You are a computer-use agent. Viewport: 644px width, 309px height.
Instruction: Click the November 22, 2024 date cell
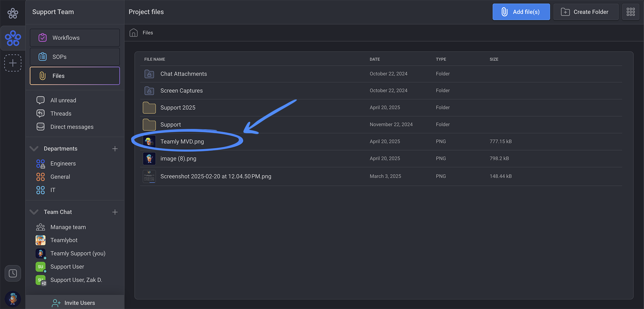[391, 125]
